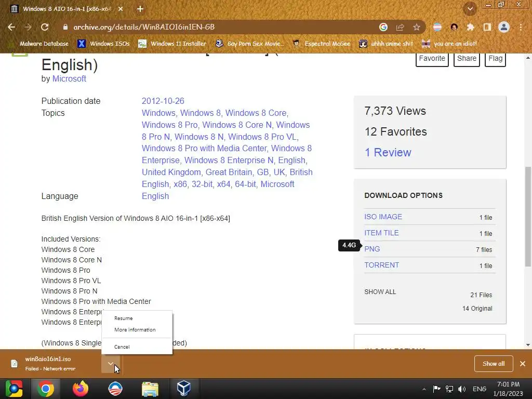The width and height of the screenshot is (532, 399).
Task: Open the 2012-10-26 publication date link
Action: pyautogui.click(x=163, y=101)
